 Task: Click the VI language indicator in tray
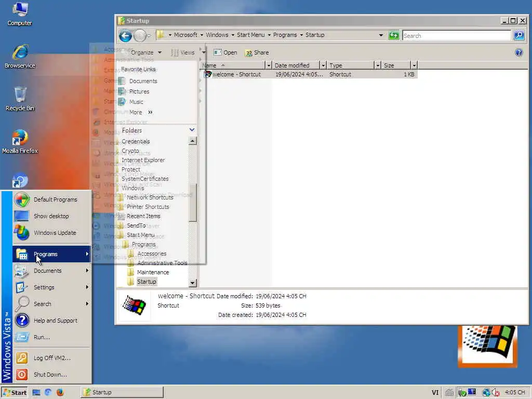coord(435,393)
